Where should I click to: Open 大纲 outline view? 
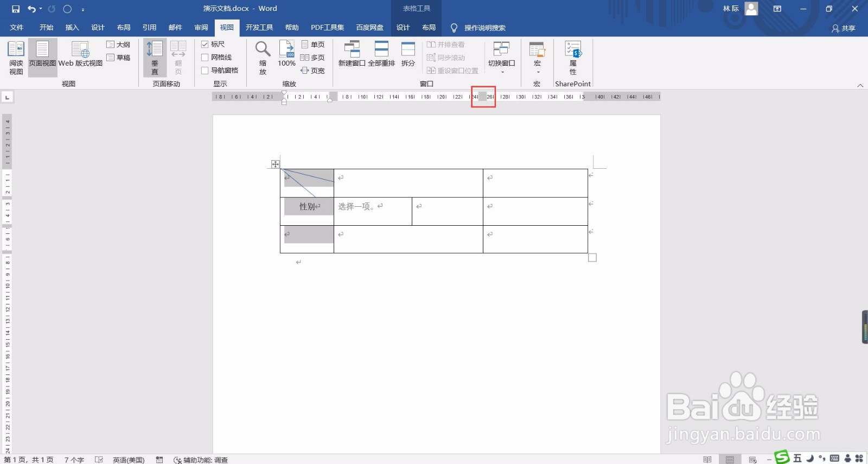pyautogui.click(x=118, y=45)
